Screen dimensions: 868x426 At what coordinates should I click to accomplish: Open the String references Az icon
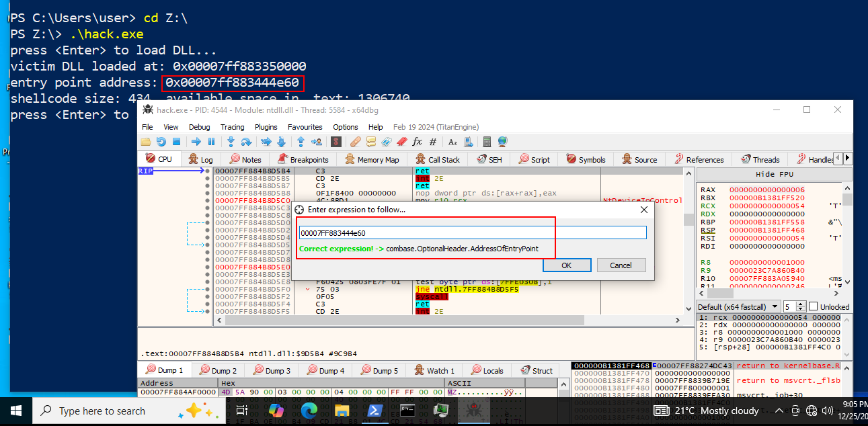click(452, 142)
